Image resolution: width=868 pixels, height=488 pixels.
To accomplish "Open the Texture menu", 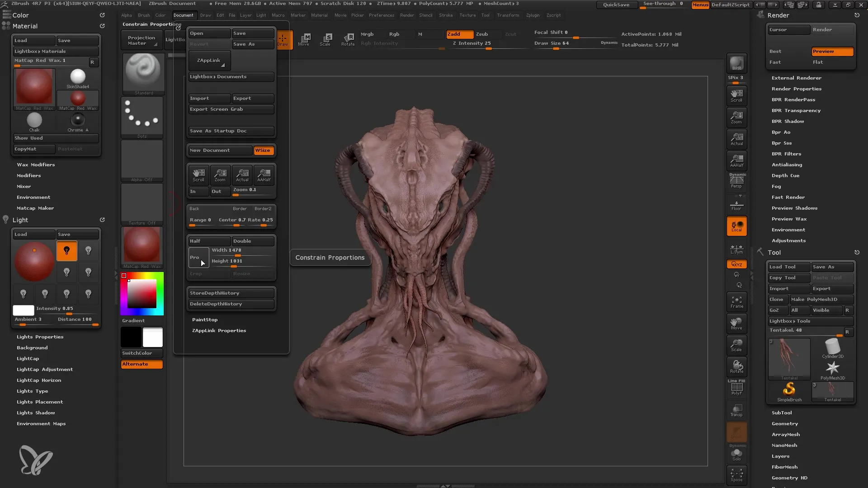I will (x=468, y=15).
